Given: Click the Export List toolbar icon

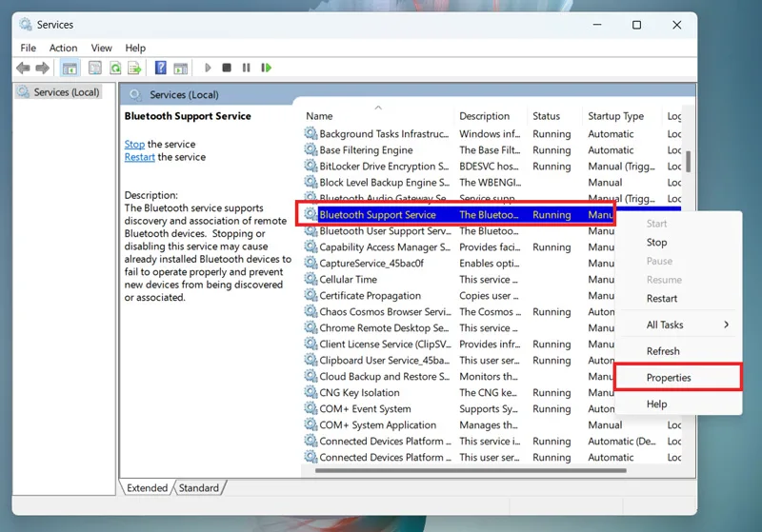Looking at the screenshot, I should (x=134, y=68).
